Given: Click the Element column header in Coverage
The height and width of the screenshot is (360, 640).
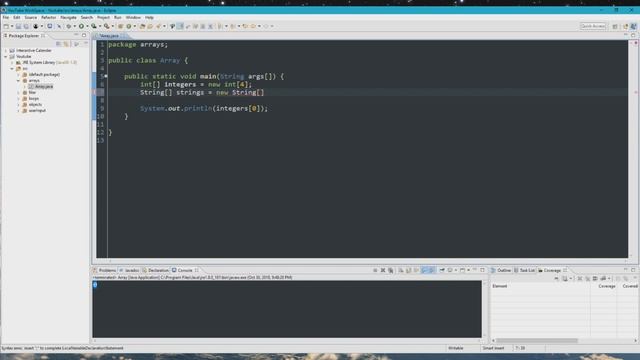Looking at the screenshot, I should coord(540,286).
